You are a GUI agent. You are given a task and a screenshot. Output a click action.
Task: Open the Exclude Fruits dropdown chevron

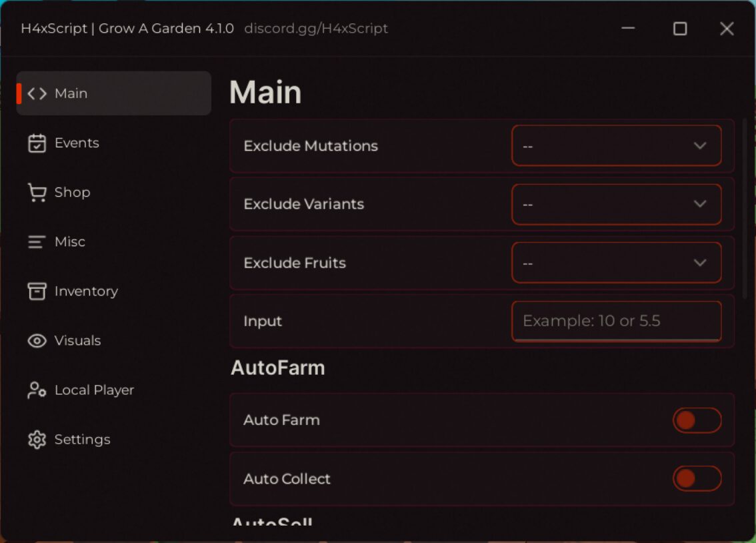click(699, 263)
